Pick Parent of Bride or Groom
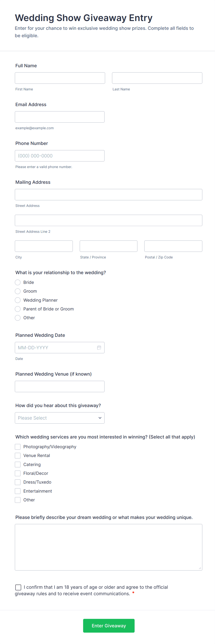This screenshot has height=644, width=215. pyautogui.click(x=18, y=309)
